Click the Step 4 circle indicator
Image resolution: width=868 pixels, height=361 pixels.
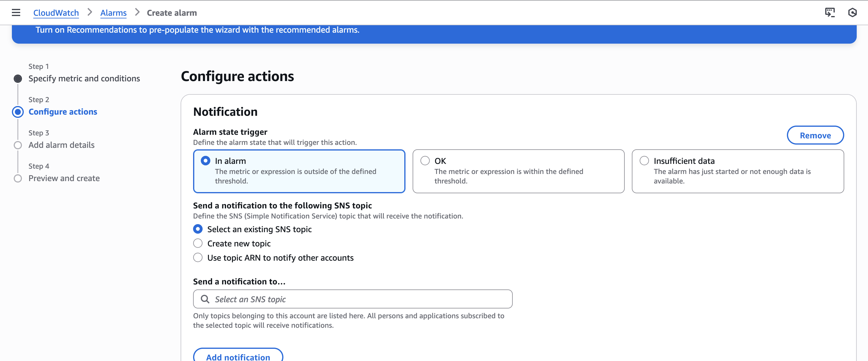[18, 178]
